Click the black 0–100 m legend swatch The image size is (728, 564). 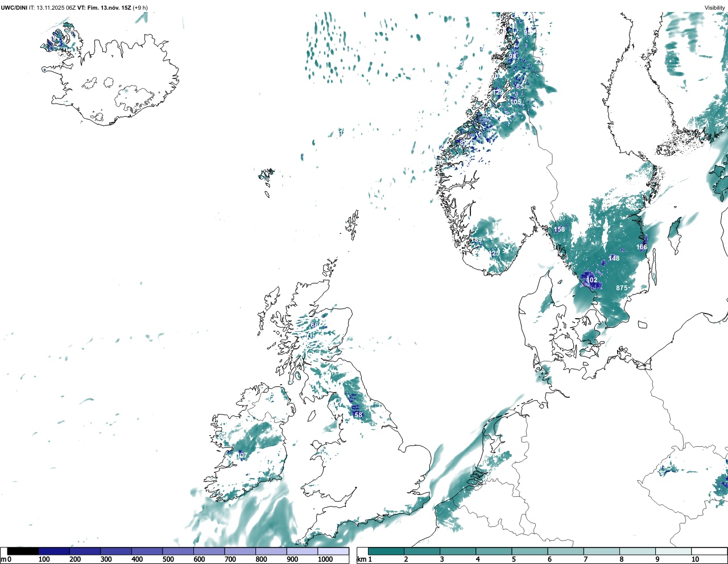23,551
